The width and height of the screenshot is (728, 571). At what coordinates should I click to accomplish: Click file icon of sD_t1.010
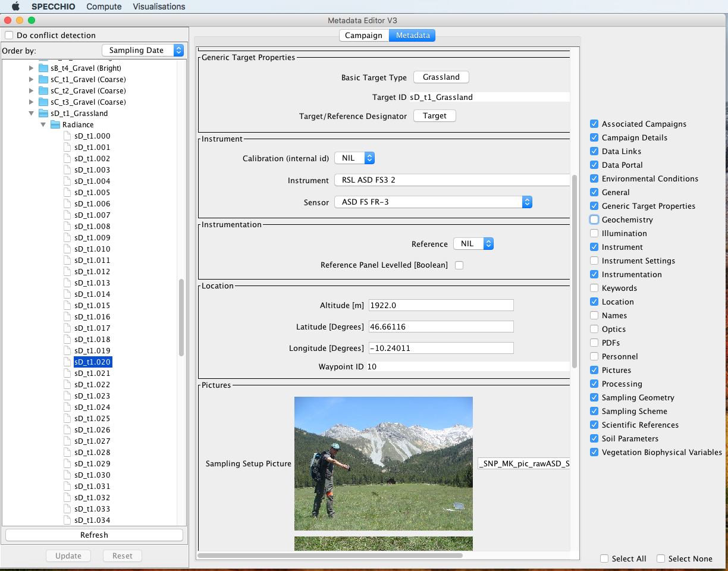(x=67, y=249)
